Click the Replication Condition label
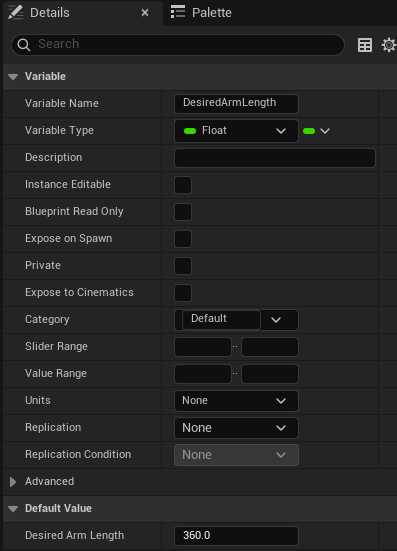 point(78,454)
